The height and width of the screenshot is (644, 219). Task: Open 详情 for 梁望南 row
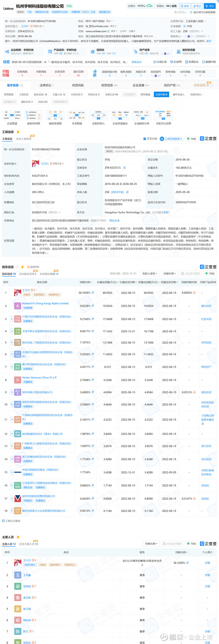pyautogui.click(x=208, y=586)
